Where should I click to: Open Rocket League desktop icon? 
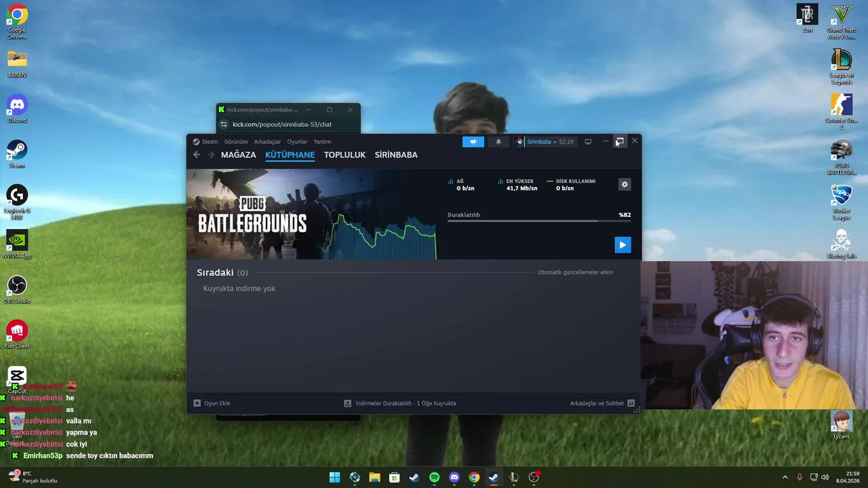842,203
